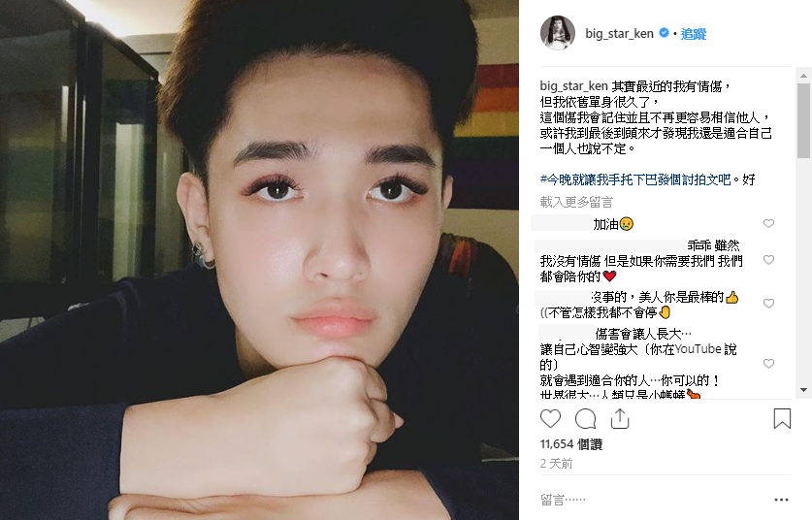Open the 2 天前 post timestamp
Screen dimensions: 812x520
pos(556,464)
